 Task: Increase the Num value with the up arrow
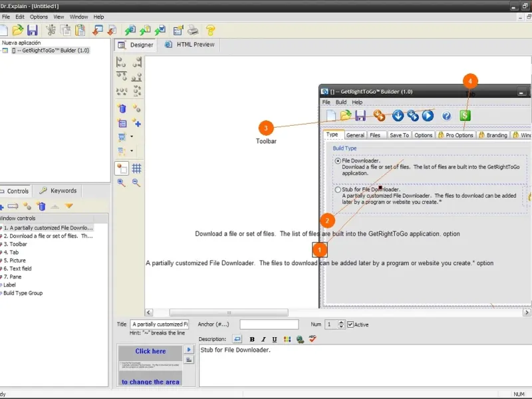pyautogui.click(x=341, y=322)
